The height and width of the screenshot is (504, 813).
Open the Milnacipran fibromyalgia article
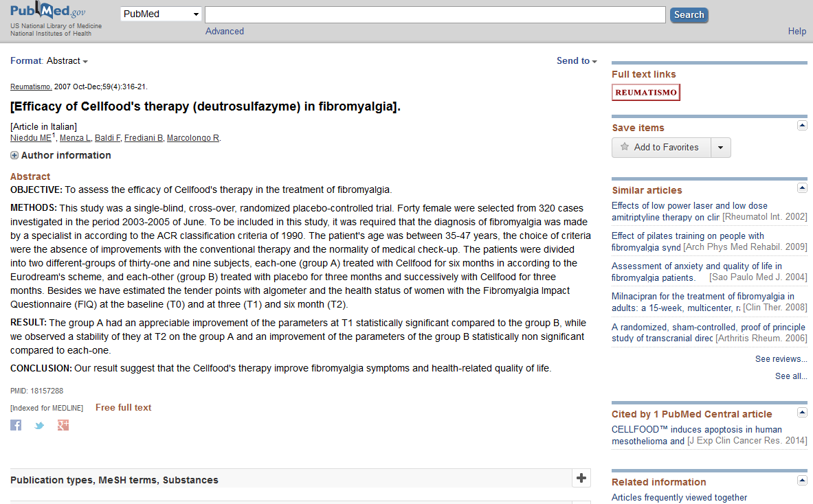[702, 302]
